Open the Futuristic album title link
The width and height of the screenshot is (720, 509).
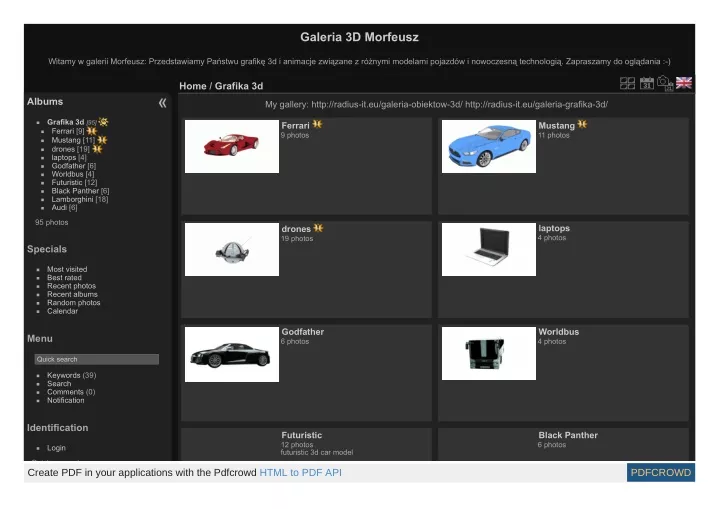(302, 435)
